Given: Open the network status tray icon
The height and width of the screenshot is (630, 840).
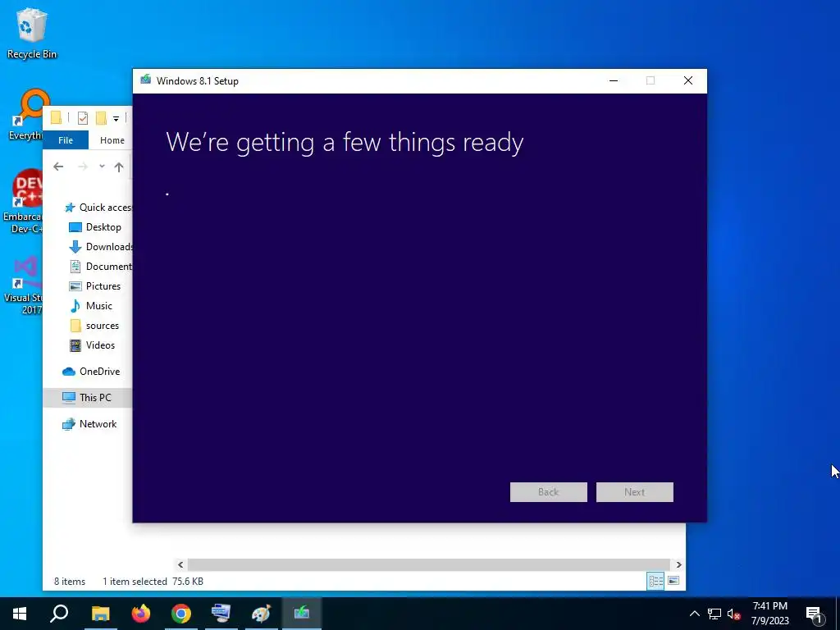Looking at the screenshot, I should coord(714,614).
